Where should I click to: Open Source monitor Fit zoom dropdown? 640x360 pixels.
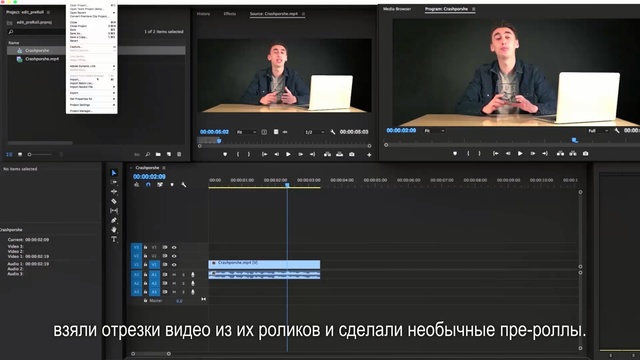pos(247,132)
